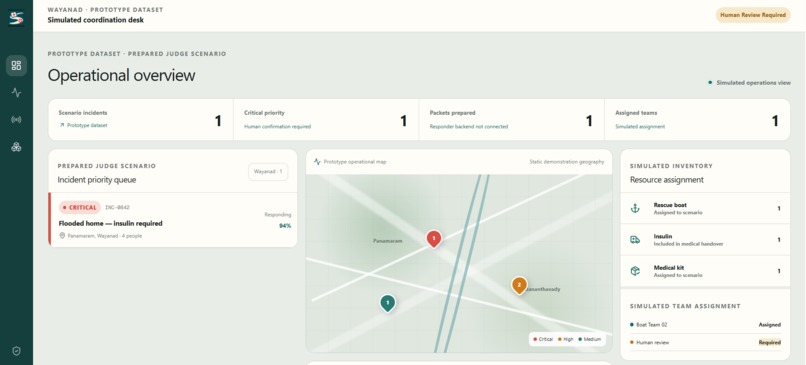Select the Boat Team 02 row

(705, 324)
